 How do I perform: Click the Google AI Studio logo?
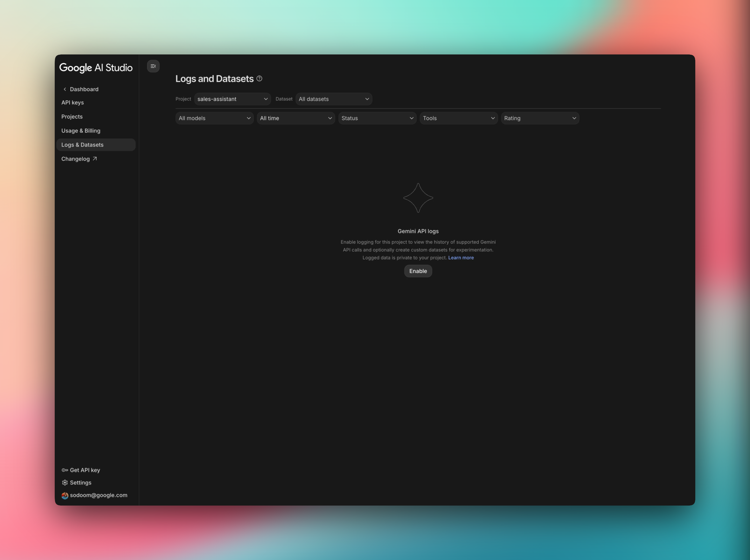96,68
